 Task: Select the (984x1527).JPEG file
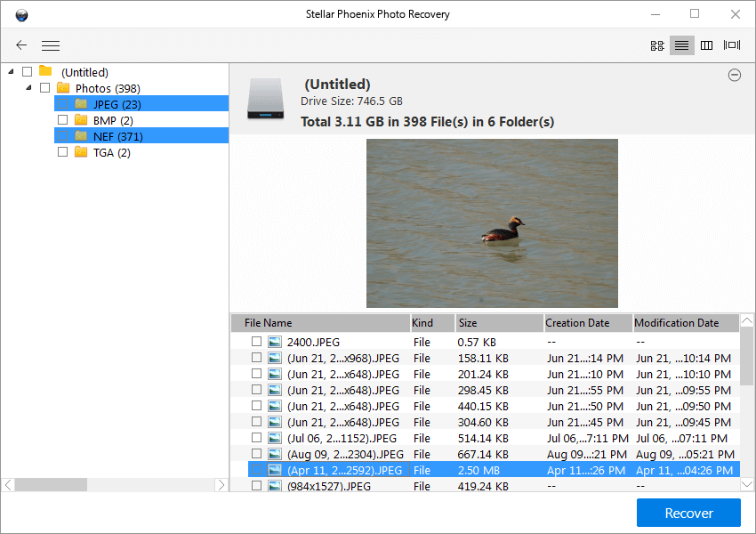click(329, 486)
